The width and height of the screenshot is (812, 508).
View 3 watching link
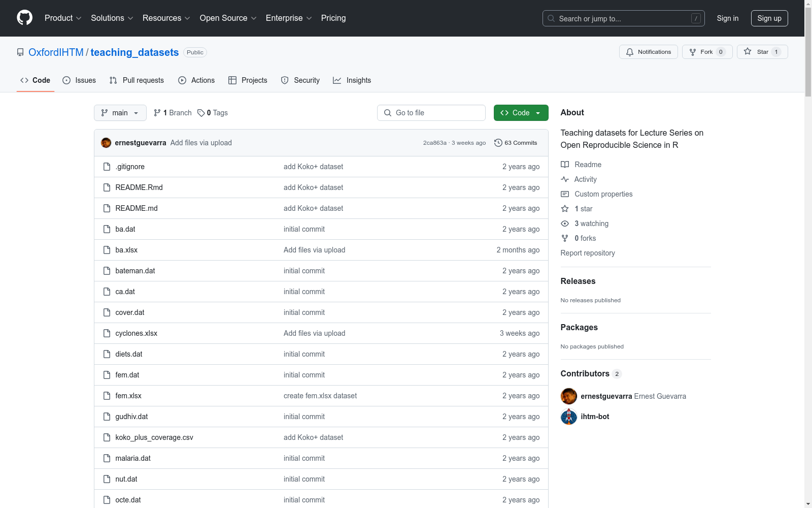click(x=585, y=224)
